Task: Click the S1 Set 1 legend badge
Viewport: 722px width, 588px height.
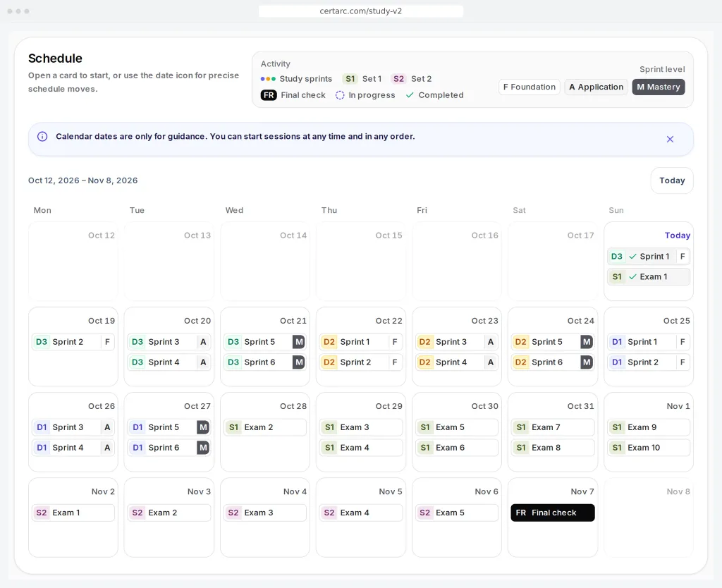Action: pyautogui.click(x=350, y=79)
